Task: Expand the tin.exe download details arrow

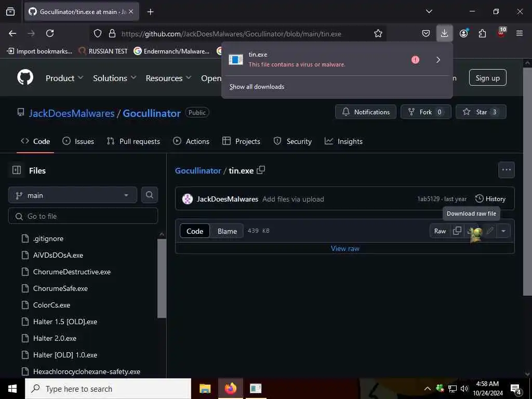Action: tap(438, 60)
